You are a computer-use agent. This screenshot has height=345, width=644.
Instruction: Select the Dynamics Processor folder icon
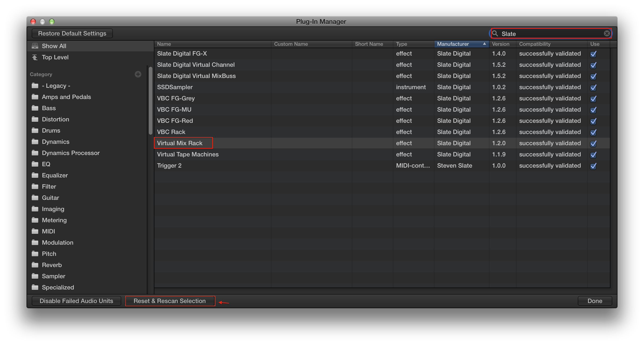click(x=35, y=153)
